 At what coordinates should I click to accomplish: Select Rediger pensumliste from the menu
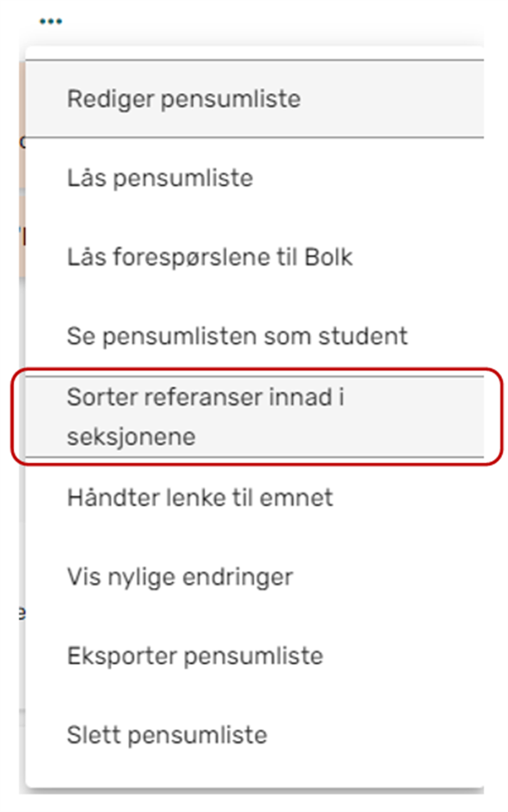pos(183,99)
